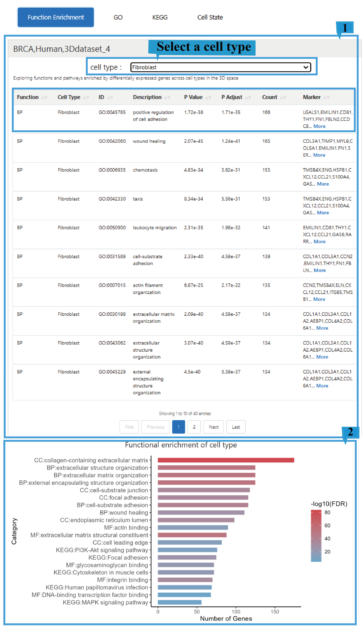364x628 pixels.
Task: Sort rows by Count column
Action: (283, 97)
